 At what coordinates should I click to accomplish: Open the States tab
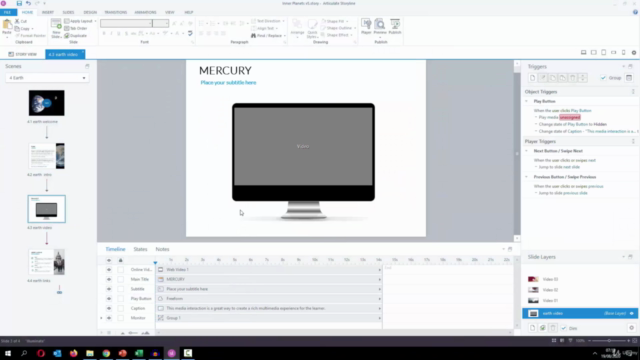[140, 249]
